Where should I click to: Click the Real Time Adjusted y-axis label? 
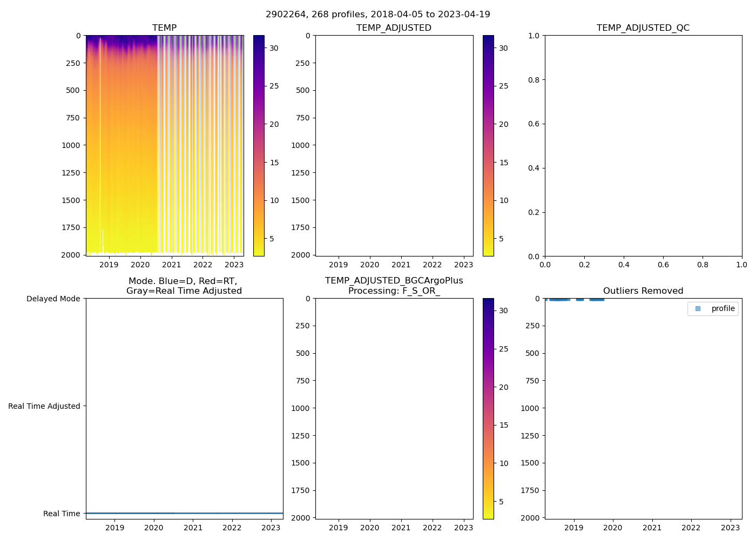(x=44, y=406)
